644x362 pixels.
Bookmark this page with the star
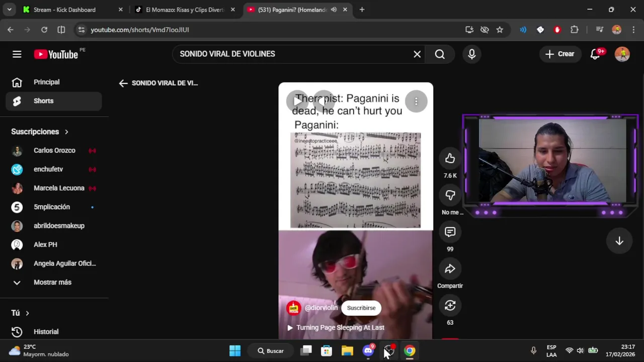point(500,30)
